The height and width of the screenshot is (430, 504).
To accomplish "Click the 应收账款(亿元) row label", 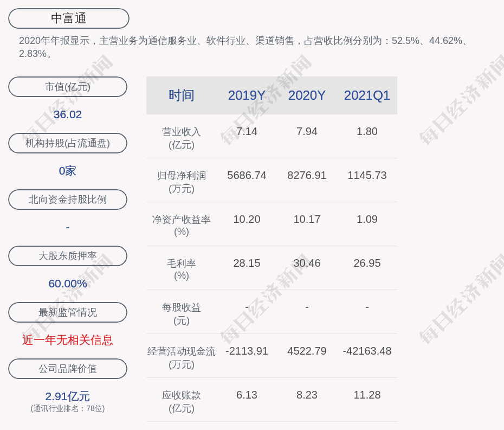I will click(x=182, y=402).
